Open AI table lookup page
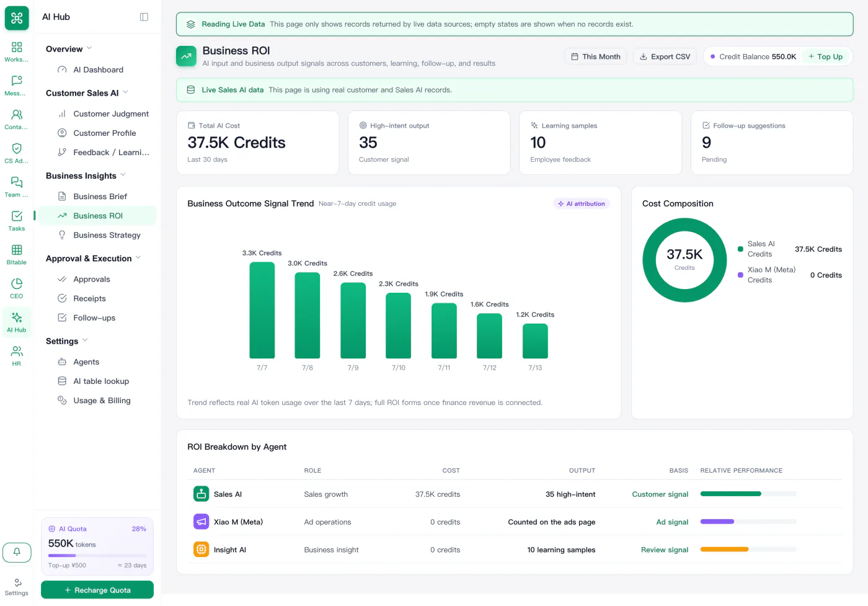The image size is (868, 606). pos(97,381)
